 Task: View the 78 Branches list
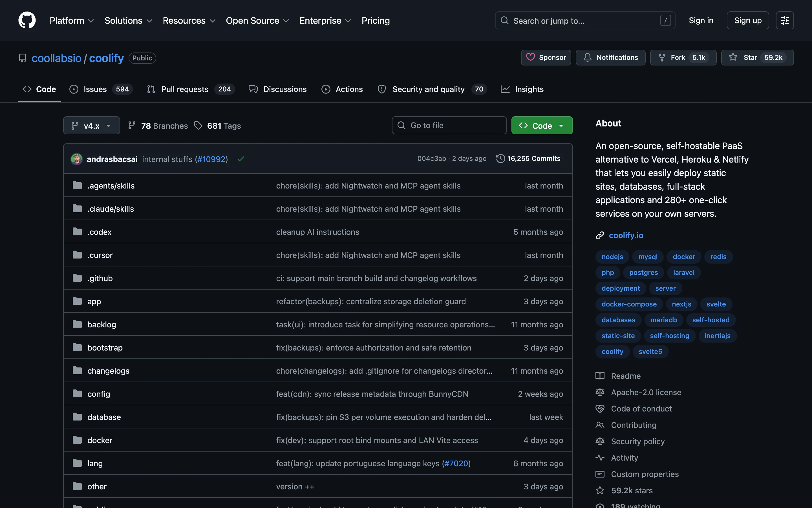[158, 126]
